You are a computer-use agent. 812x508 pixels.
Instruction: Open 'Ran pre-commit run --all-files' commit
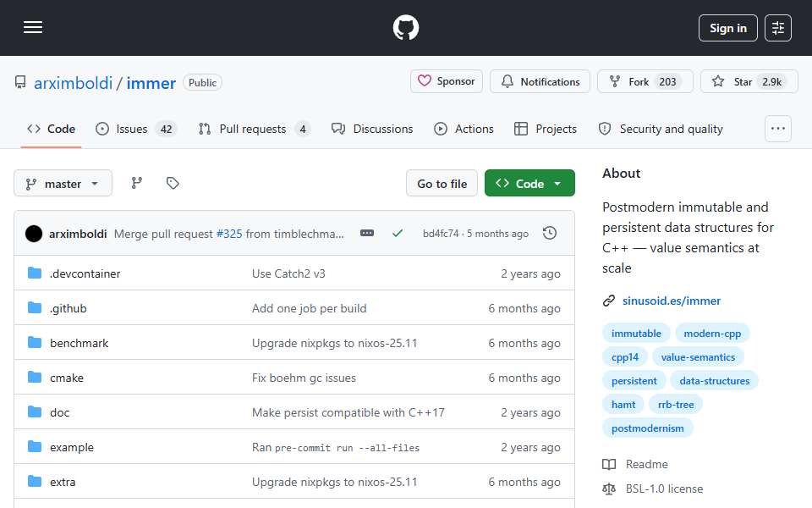(336, 447)
